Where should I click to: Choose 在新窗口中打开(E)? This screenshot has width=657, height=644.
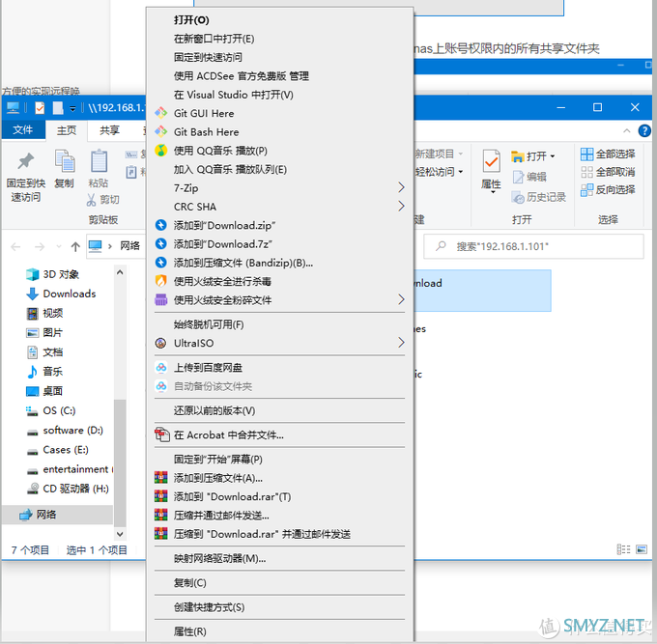pyautogui.click(x=214, y=39)
